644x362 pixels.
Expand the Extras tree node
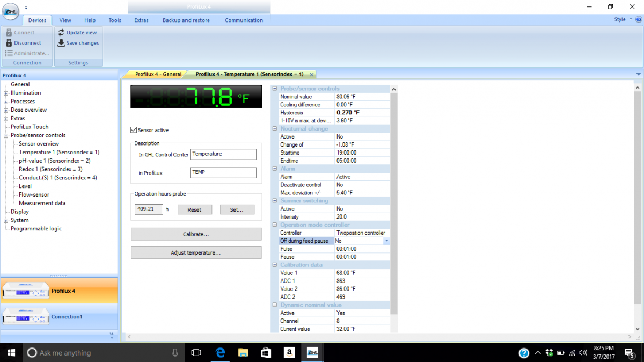[x=6, y=118]
